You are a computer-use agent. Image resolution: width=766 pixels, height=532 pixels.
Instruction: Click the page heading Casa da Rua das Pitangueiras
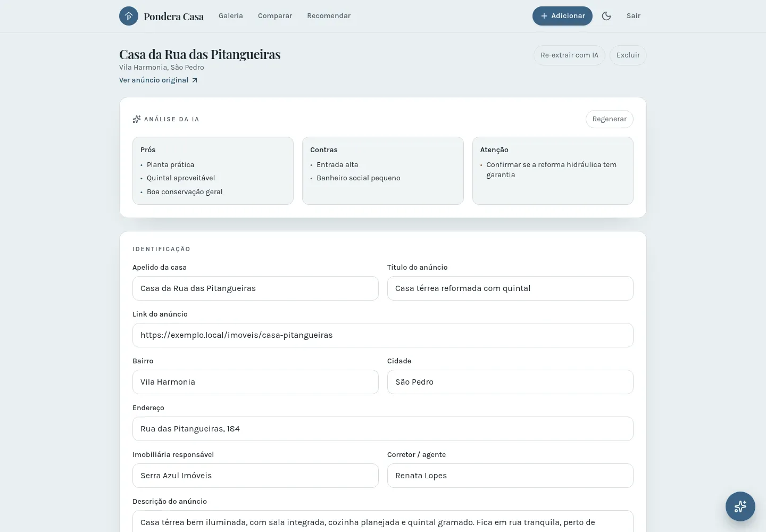pyautogui.click(x=200, y=54)
